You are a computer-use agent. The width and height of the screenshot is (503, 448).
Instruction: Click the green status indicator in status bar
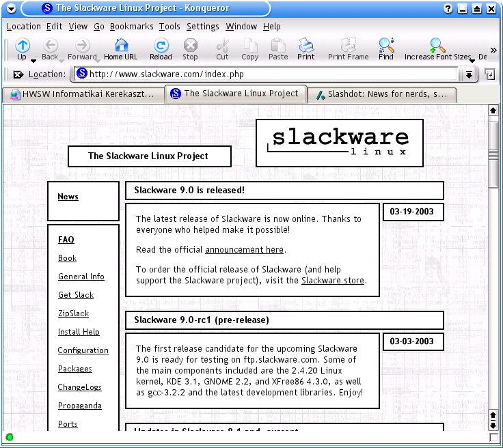point(10,437)
